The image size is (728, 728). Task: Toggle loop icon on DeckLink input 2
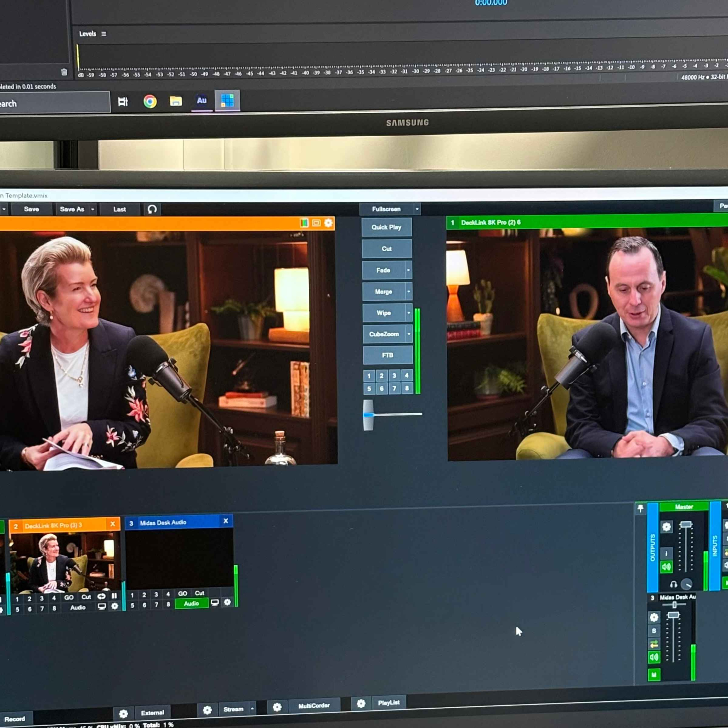101,596
